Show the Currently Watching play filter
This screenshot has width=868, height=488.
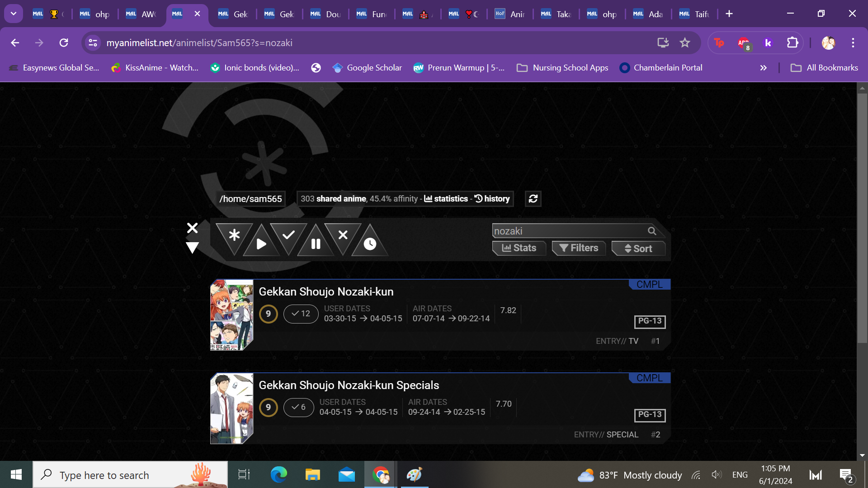click(x=261, y=244)
